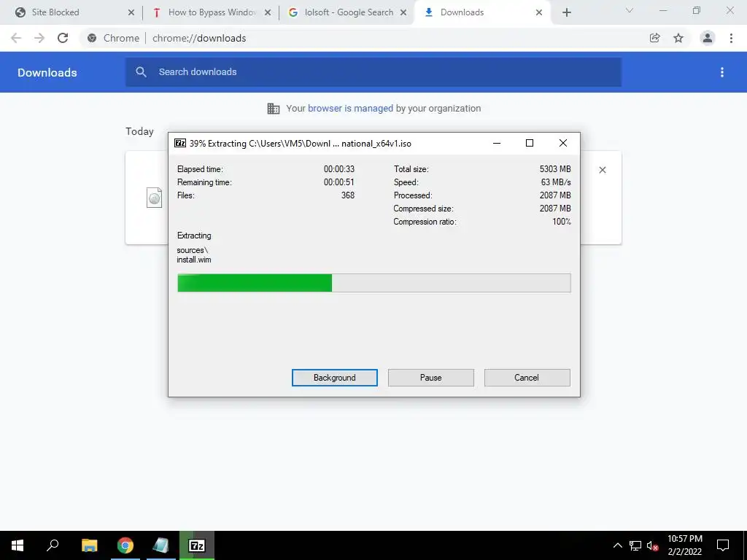Screen dimensions: 747x560
Task: Close the 7-Zip extraction dialog
Action: [563, 143]
